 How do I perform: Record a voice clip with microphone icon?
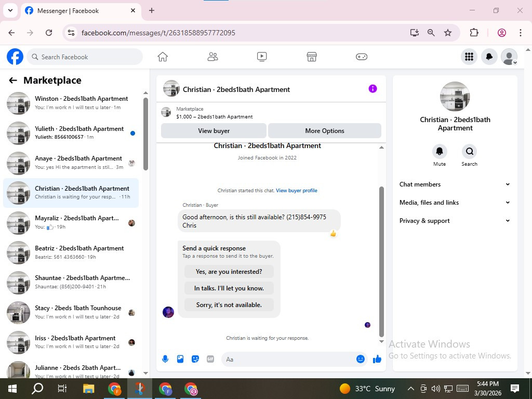(x=165, y=359)
